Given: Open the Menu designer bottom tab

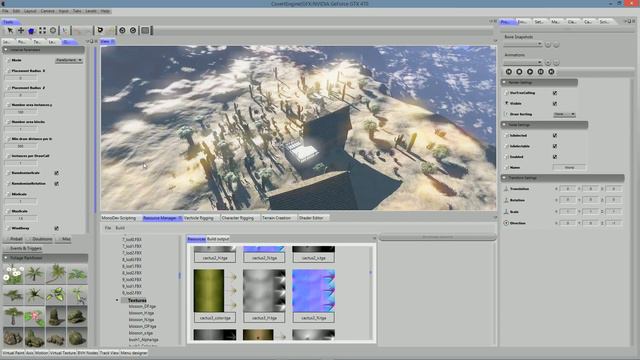Looking at the screenshot, I should point(134,353).
